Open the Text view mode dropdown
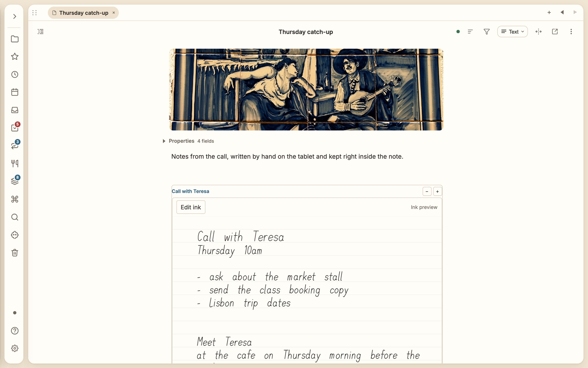 click(x=513, y=32)
